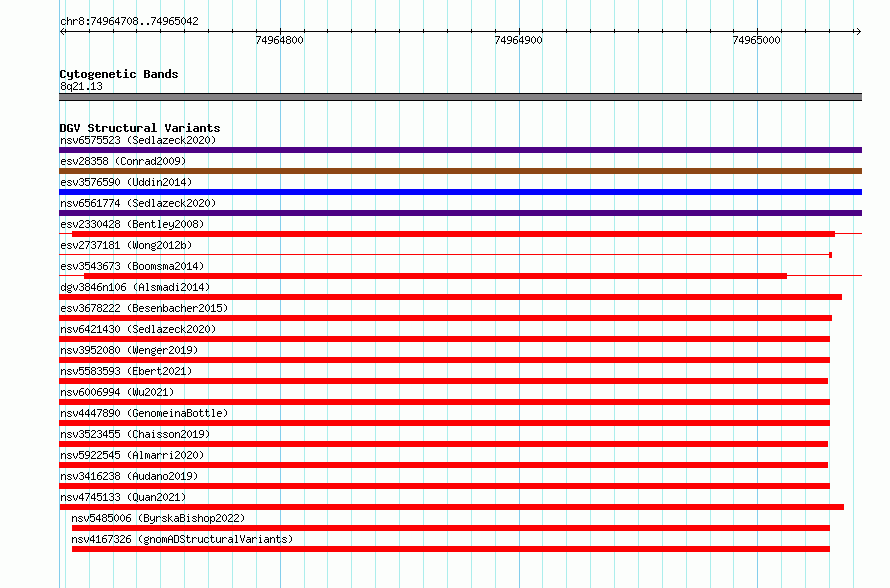Image resolution: width=890 pixels, height=588 pixels.
Task: Click the 8q21.13 band label
Action: pos(81,86)
